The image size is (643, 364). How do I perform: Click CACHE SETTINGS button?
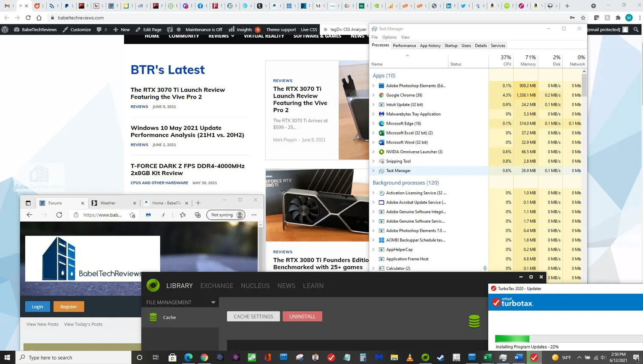pyautogui.click(x=253, y=316)
